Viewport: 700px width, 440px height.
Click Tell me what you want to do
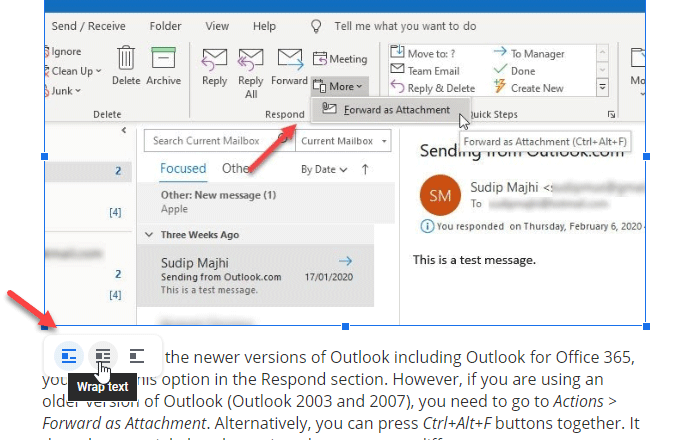[405, 26]
